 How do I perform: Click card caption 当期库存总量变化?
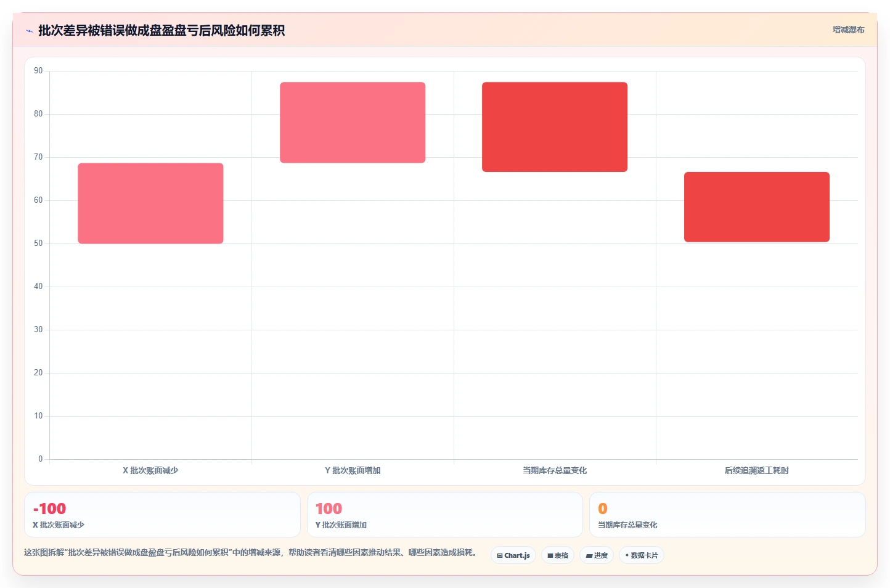pyautogui.click(x=627, y=525)
